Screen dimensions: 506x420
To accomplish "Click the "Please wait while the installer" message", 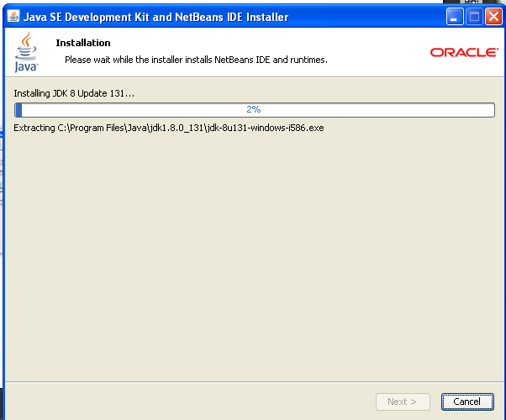I will (196, 60).
